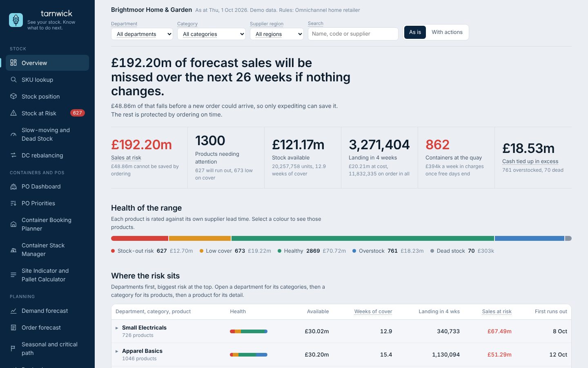Click the Seasonal and critical path flag icon
Screen dimensions: 588x368
point(13,348)
